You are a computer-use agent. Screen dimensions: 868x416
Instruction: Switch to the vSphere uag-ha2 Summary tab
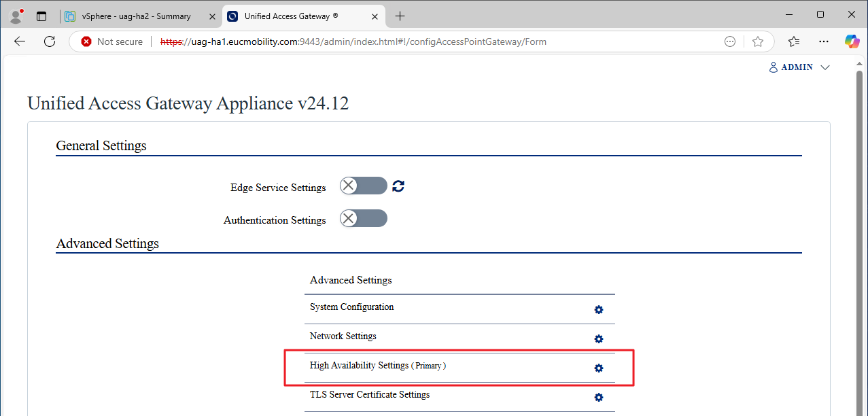[x=136, y=15]
